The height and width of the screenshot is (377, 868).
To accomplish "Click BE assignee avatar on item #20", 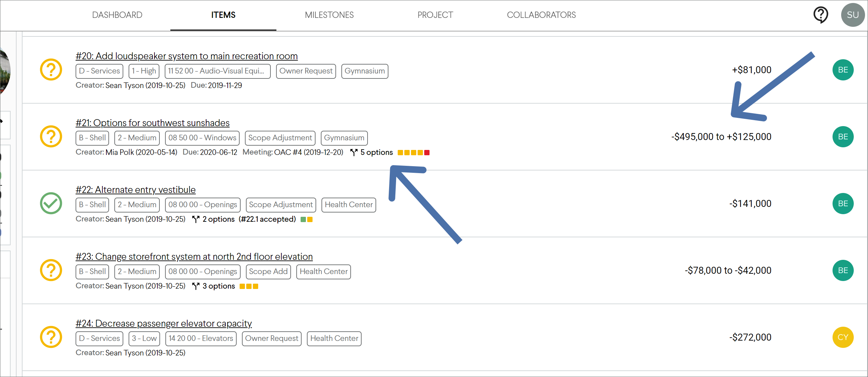I will [x=843, y=70].
